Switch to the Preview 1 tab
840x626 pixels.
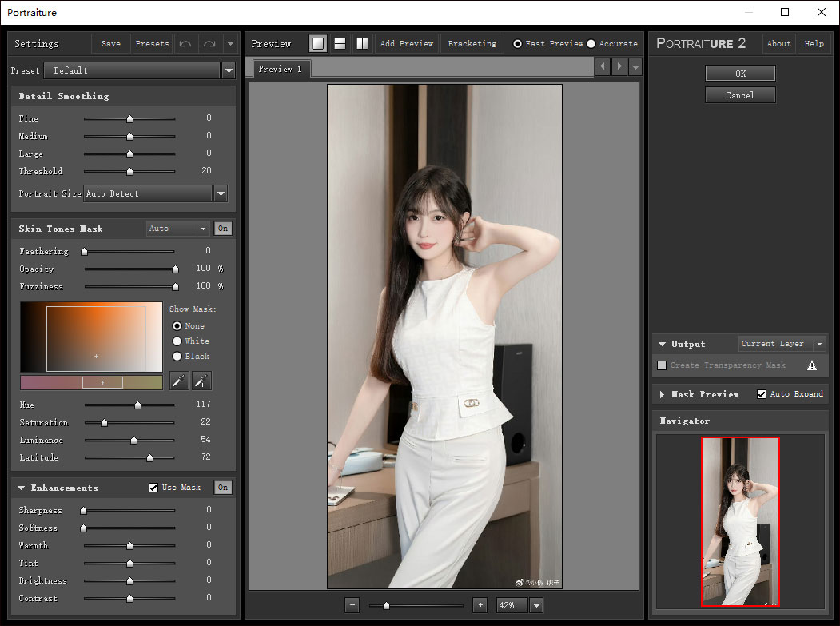[x=281, y=69]
